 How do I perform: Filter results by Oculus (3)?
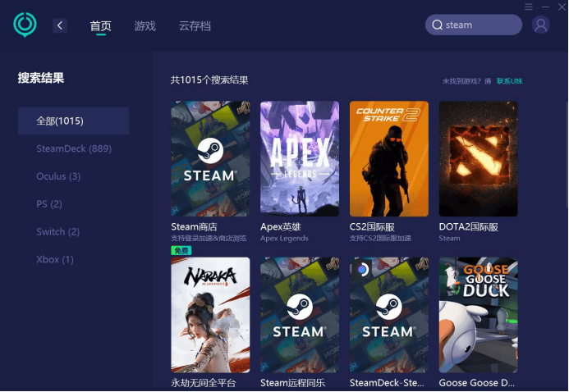point(58,176)
